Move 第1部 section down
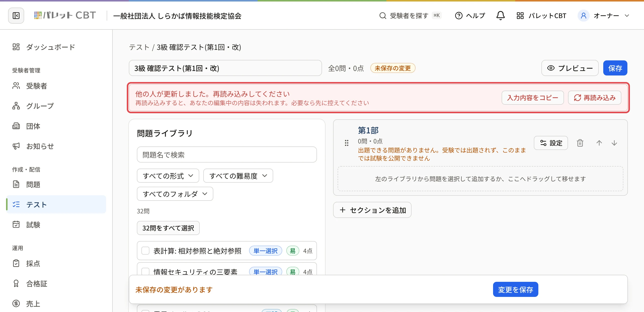Image resolution: width=644 pixels, height=312 pixels. point(614,143)
